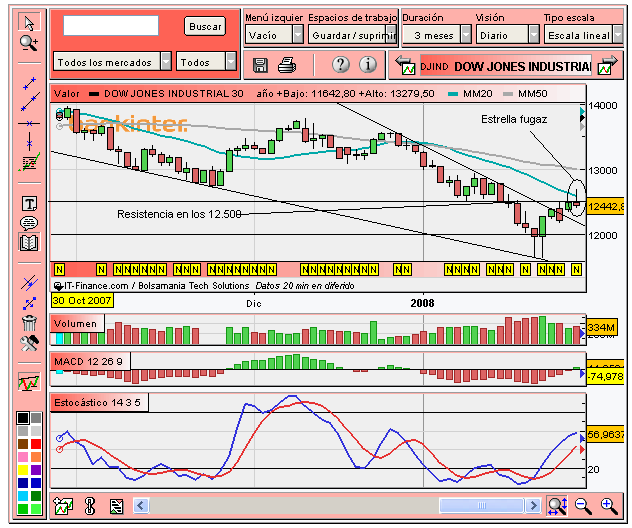The width and height of the screenshot is (632, 528).
Task: Click the -74,978 MACD value label
Action: tap(605, 377)
